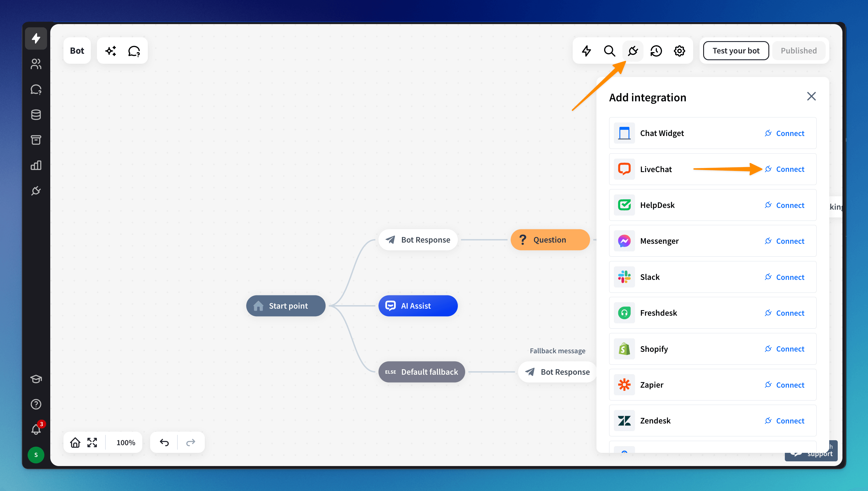Click the Test your bot button
The image size is (868, 491).
(735, 51)
